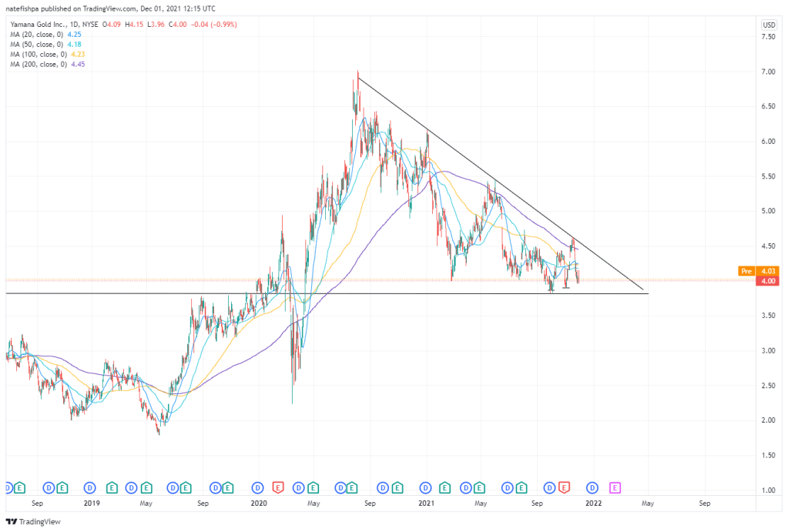Click the red E earnings marker near 2020
The image size is (788, 532).
tap(278, 487)
